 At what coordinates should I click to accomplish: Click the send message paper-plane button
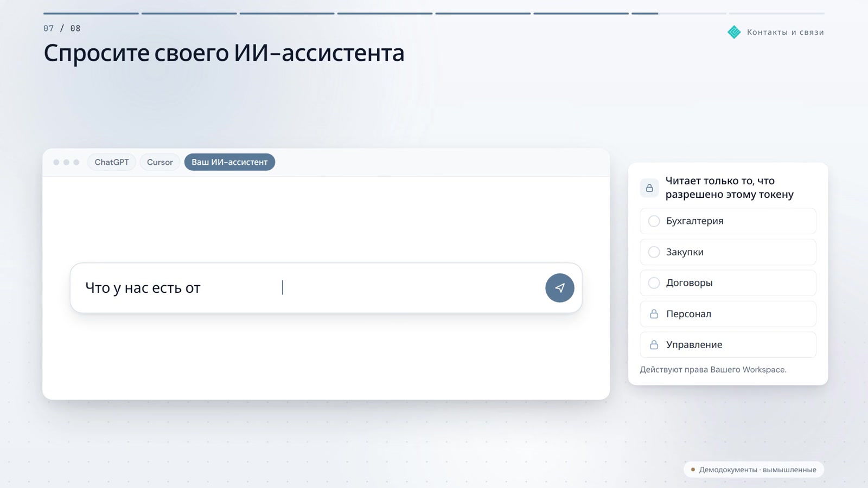(559, 288)
